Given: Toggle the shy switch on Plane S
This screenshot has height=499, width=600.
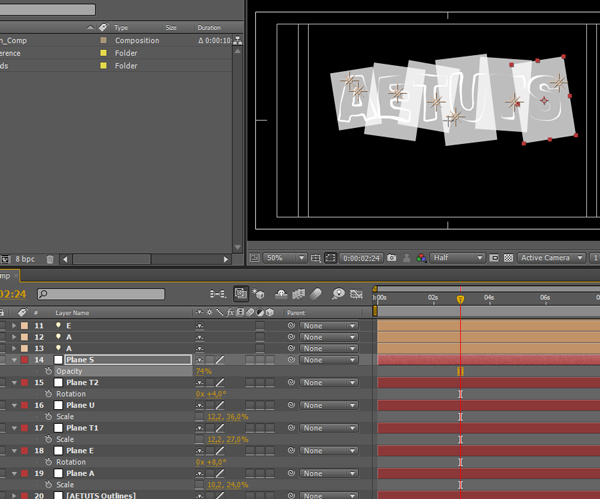Looking at the screenshot, I should [x=199, y=360].
